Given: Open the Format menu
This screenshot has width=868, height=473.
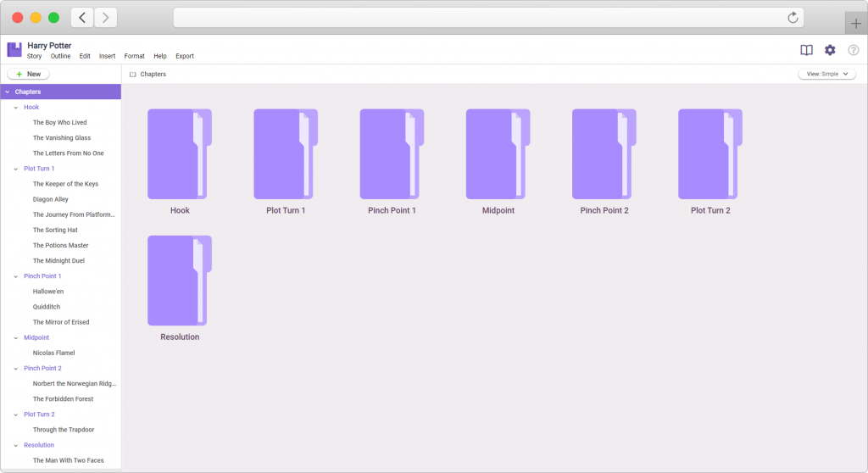Looking at the screenshot, I should (134, 57).
